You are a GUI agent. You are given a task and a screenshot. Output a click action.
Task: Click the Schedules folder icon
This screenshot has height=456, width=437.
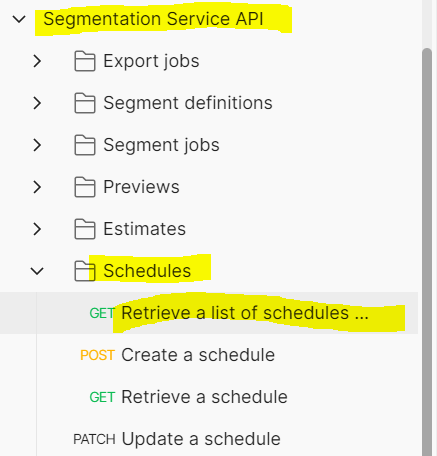click(x=85, y=271)
